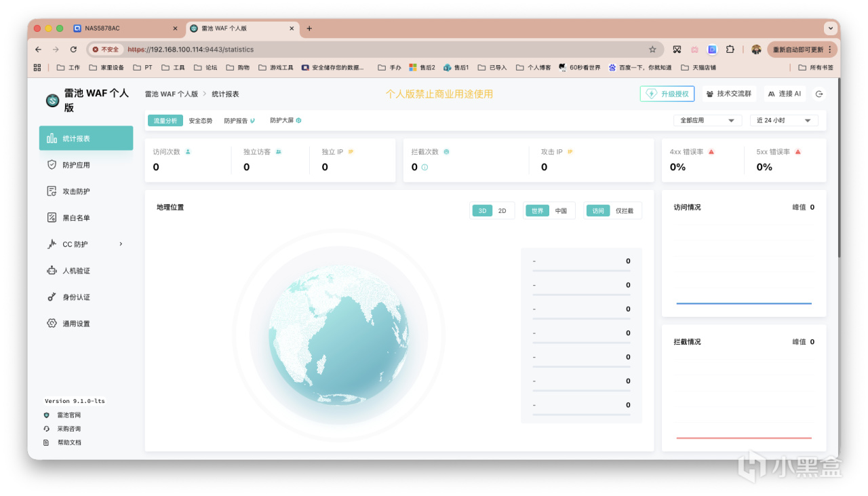This screenshot has width=868, height=496.
Task: Select the 2D map view
Action: tap(502, 211)
